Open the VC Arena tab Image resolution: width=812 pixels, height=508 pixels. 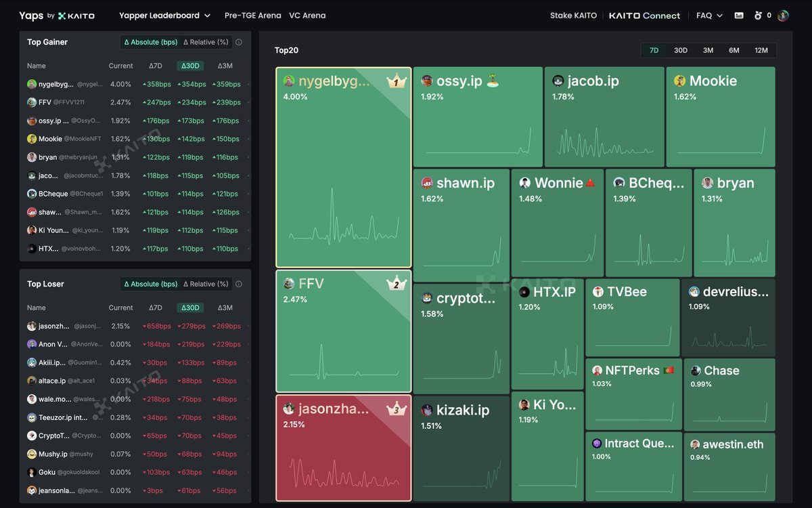307,15
